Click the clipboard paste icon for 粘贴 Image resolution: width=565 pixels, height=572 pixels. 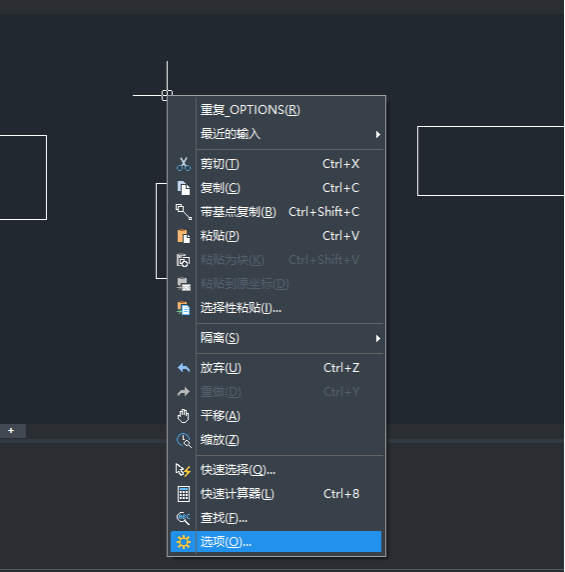tap(183, 236)
